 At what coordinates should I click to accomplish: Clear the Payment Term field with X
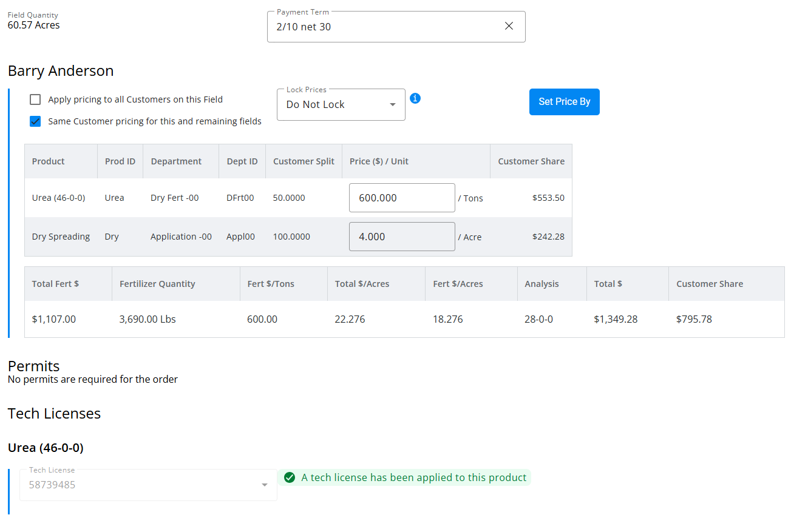tap(509, 26)
